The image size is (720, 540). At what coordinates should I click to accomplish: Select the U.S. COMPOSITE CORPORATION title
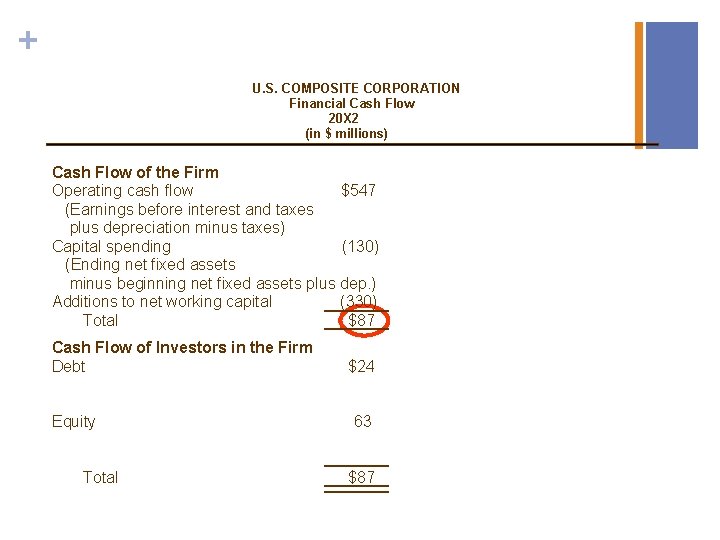pyautogui.click(x=356, y=88)
